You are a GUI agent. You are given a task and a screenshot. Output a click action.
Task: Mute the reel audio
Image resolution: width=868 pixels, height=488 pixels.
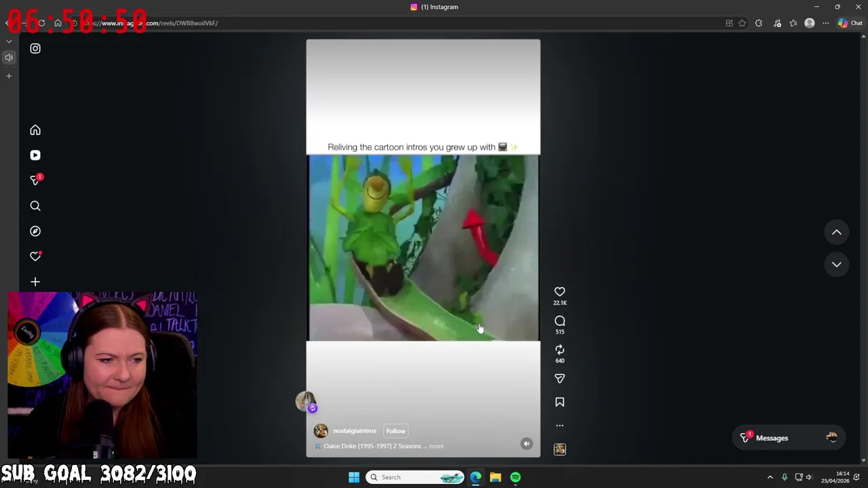click(x=526, y=444)
